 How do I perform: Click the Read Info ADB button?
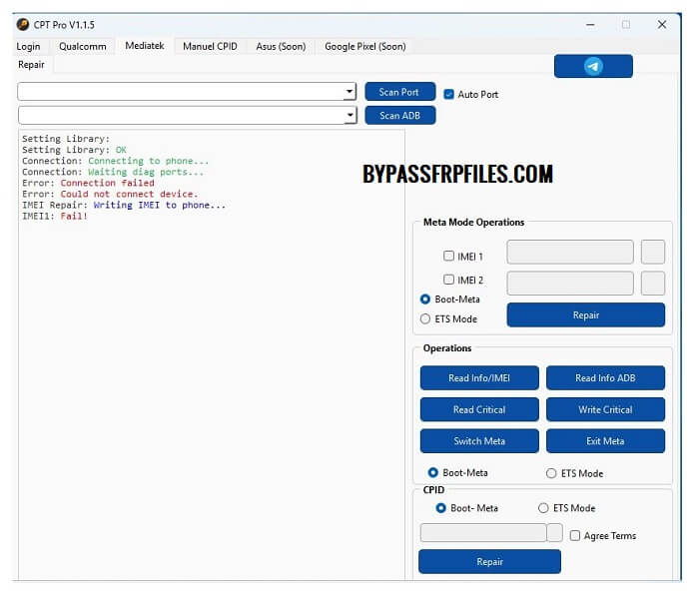605,378
